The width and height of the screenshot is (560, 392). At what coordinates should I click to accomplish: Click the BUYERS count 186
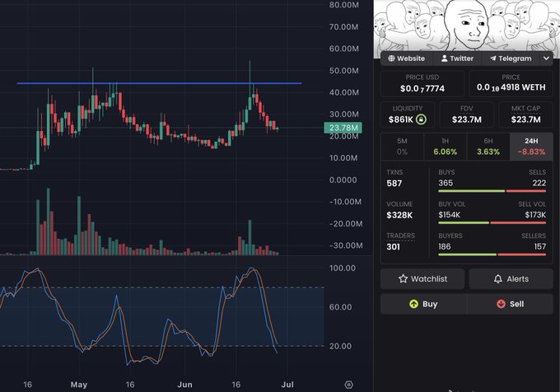click(x=445, y=247)
